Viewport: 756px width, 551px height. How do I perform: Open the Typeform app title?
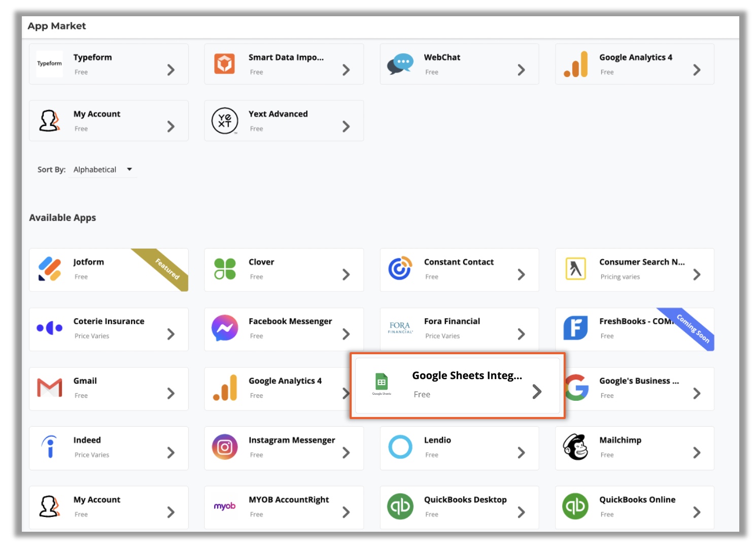[x=92, y=57]
